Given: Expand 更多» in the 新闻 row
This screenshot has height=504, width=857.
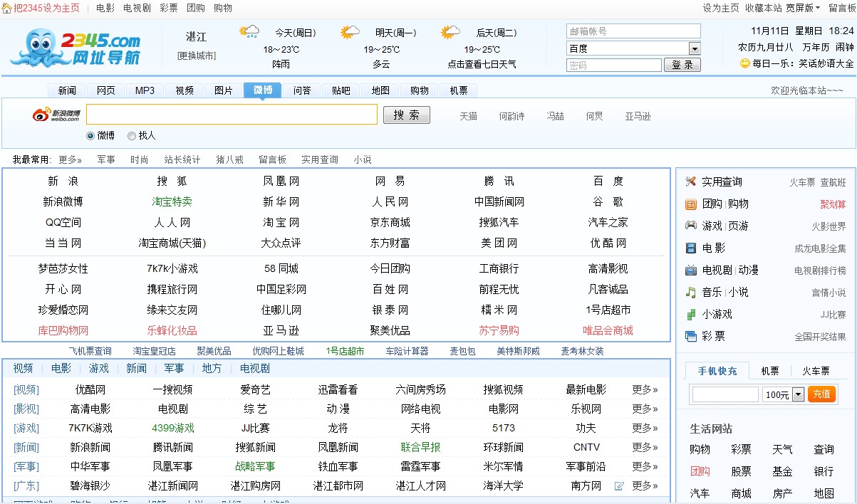Looking at the screenshot, I should click(x=645, y=447).
